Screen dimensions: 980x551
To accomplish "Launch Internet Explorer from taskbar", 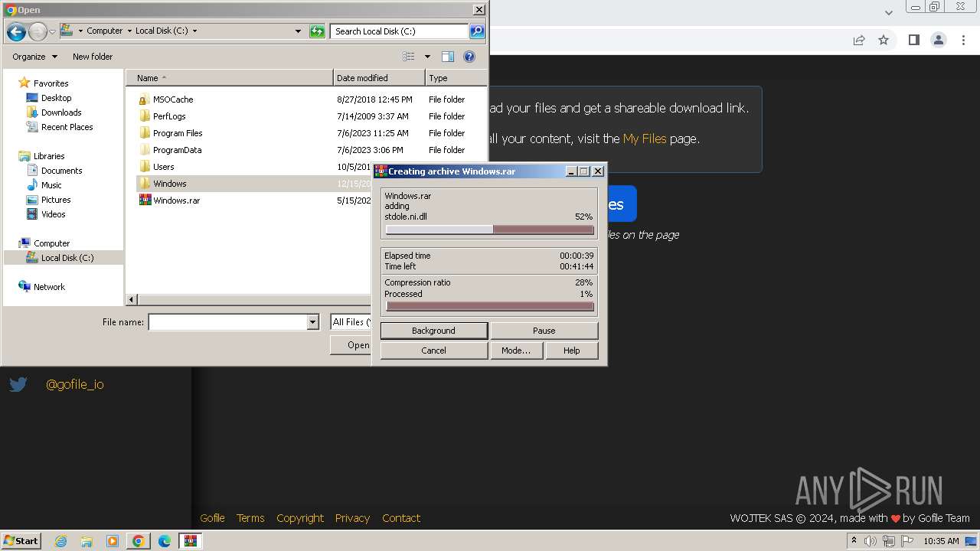I will [x=60, y=541].
